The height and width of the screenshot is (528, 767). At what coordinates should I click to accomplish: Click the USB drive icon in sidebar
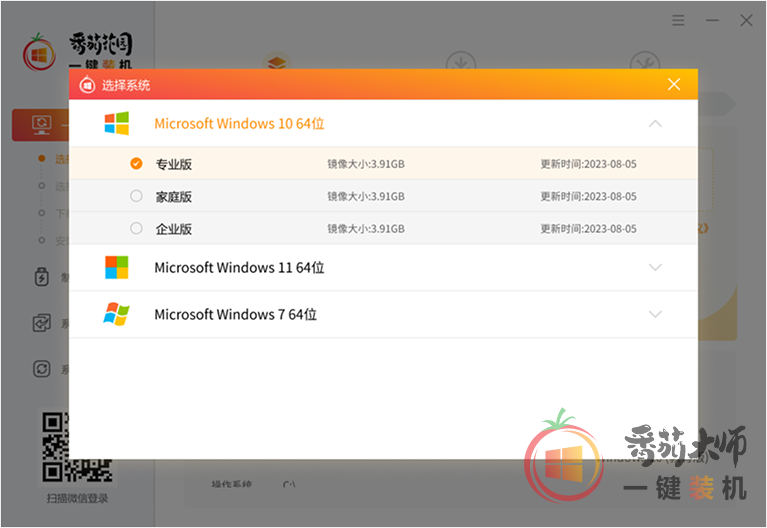click(42, 277)
